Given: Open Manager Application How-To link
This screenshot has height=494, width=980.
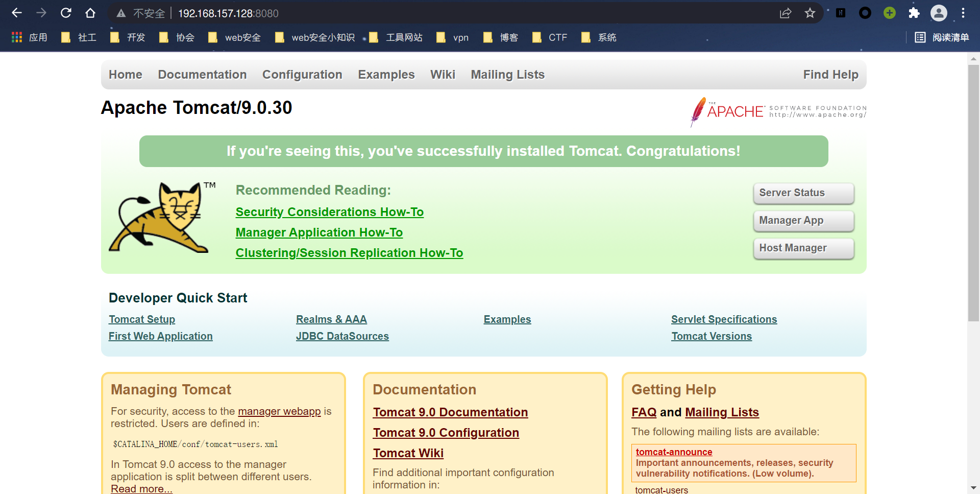Looking at the screenshot, I should (319, 232).
